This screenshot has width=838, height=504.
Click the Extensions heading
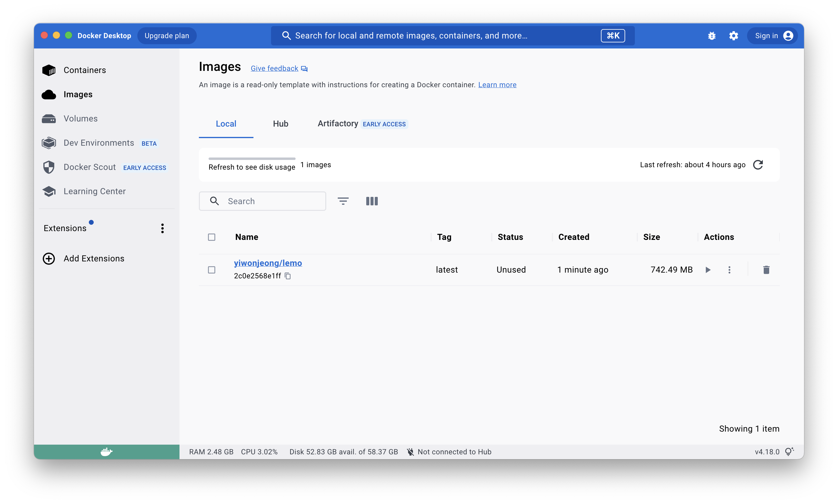65,228
